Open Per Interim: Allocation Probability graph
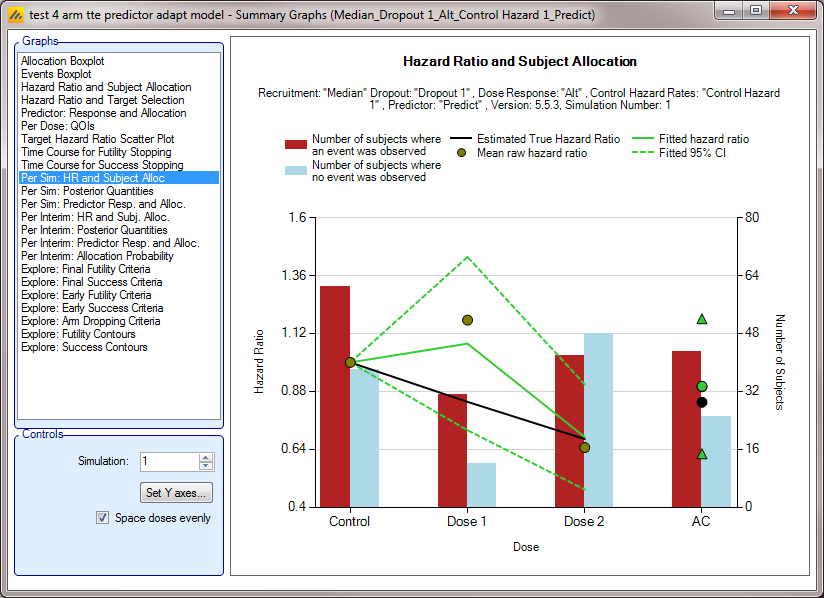This screenshot has width=824, height=598. [x=97, y=256]
